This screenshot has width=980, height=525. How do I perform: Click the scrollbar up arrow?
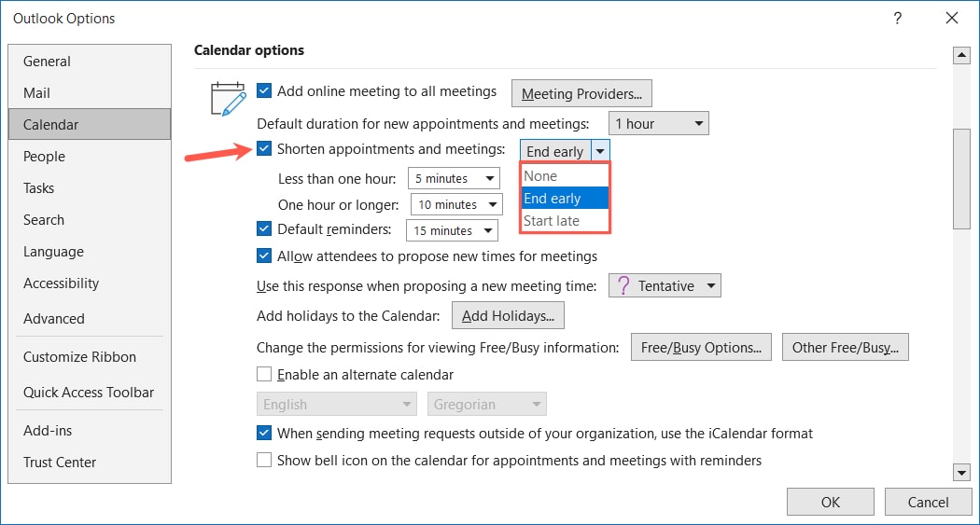click(x=961, y=56)
